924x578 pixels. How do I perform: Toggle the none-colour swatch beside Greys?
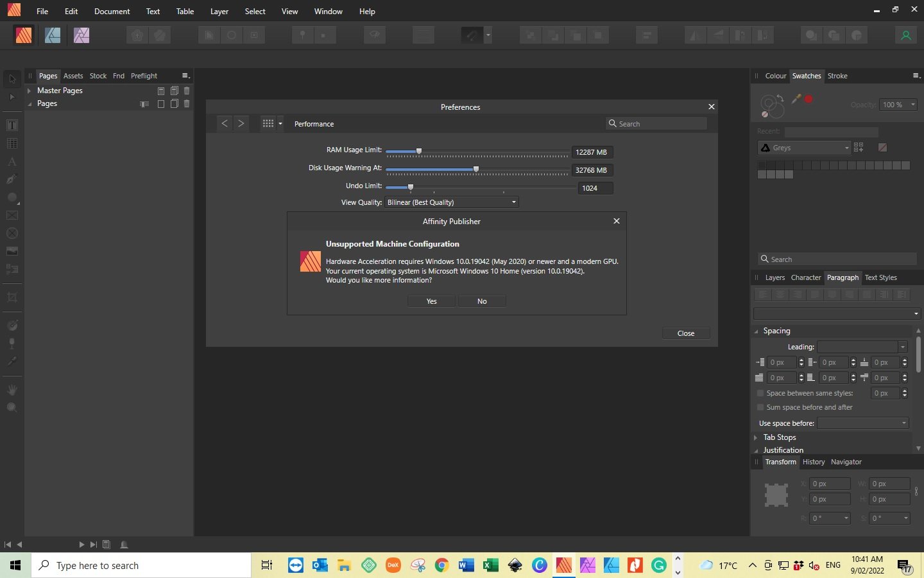[882, 148]
